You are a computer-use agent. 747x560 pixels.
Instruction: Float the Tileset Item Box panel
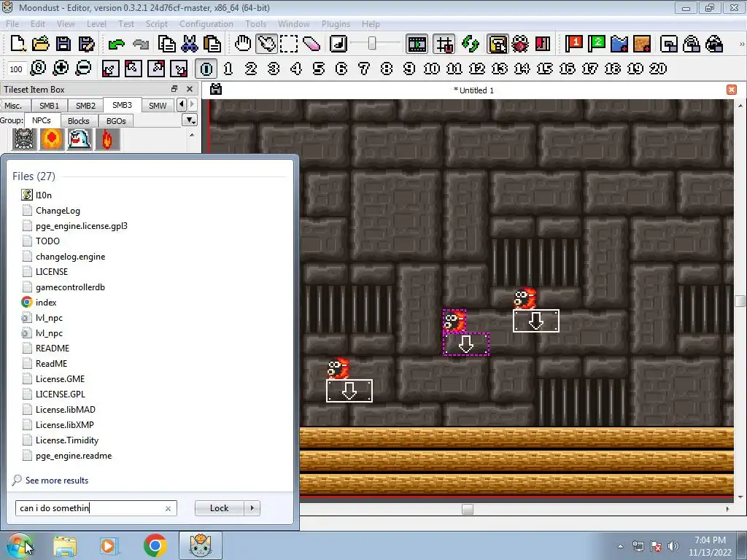pyautogui.click(x=174, y=89)
